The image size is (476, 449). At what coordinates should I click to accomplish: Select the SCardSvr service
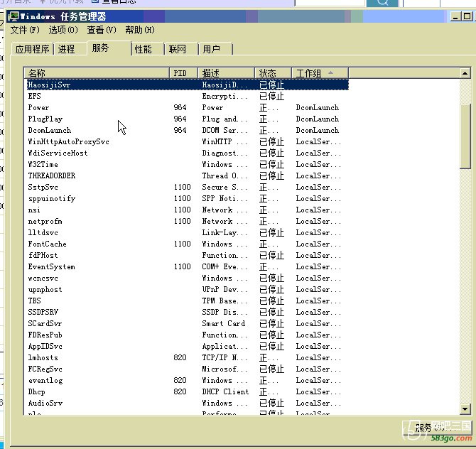[x=45, y=324]
